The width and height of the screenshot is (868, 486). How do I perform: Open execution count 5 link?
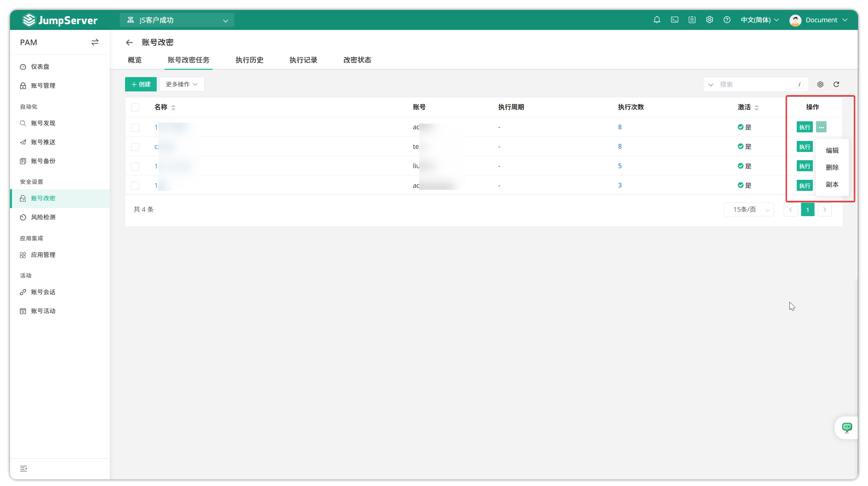(x=619, y=166)
